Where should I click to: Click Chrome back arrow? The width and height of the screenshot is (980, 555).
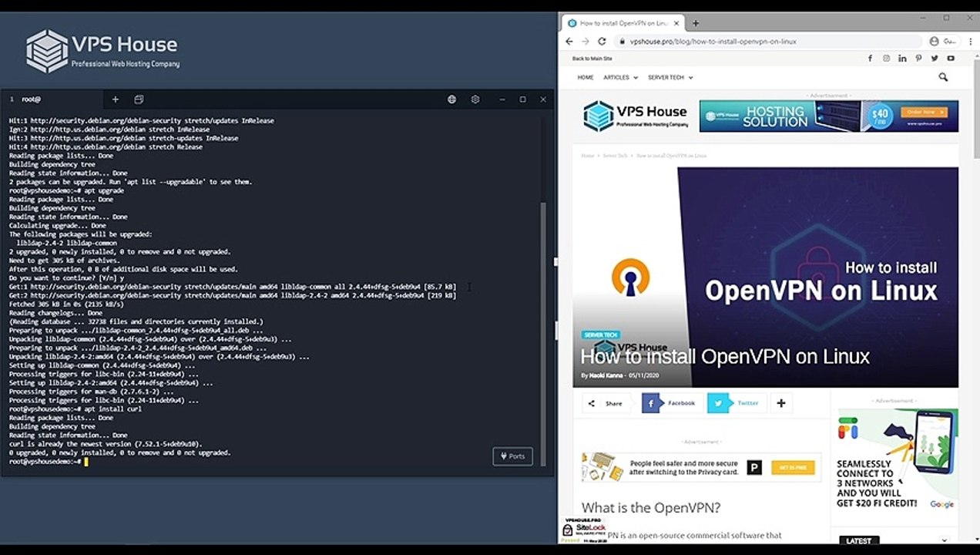(x=569, y=42)
